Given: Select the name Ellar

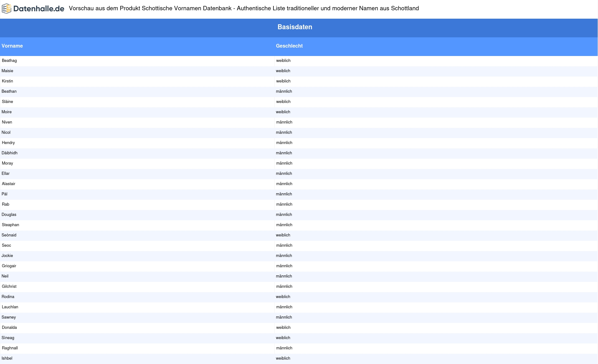Looking at the screenshot, I should pyautogui.click(x=6, y=174).
